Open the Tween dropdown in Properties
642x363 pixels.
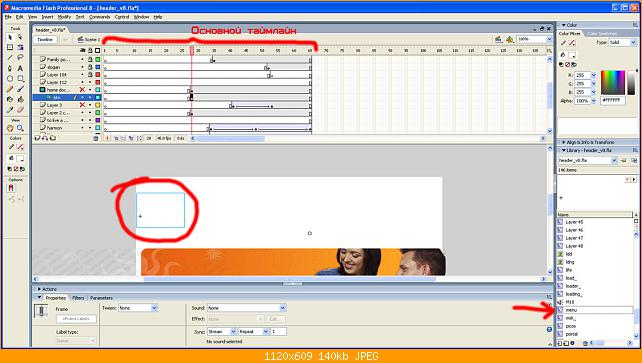click(x=154, y=308)
